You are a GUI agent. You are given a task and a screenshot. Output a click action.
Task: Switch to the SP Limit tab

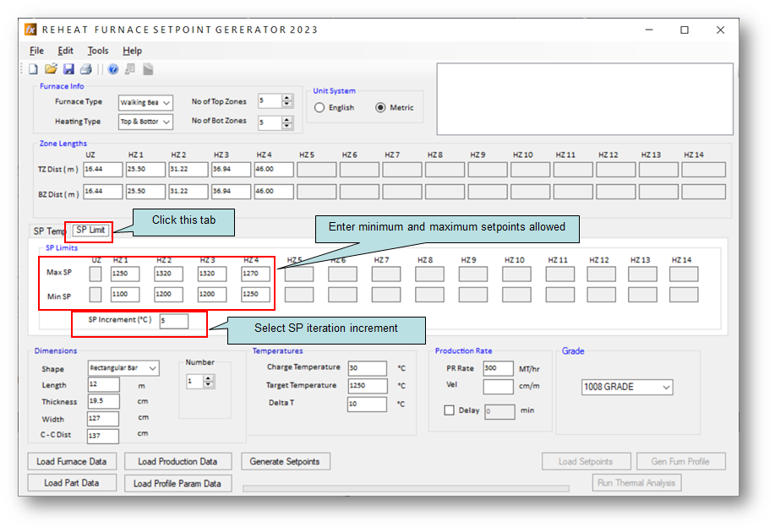pos(90,231)
